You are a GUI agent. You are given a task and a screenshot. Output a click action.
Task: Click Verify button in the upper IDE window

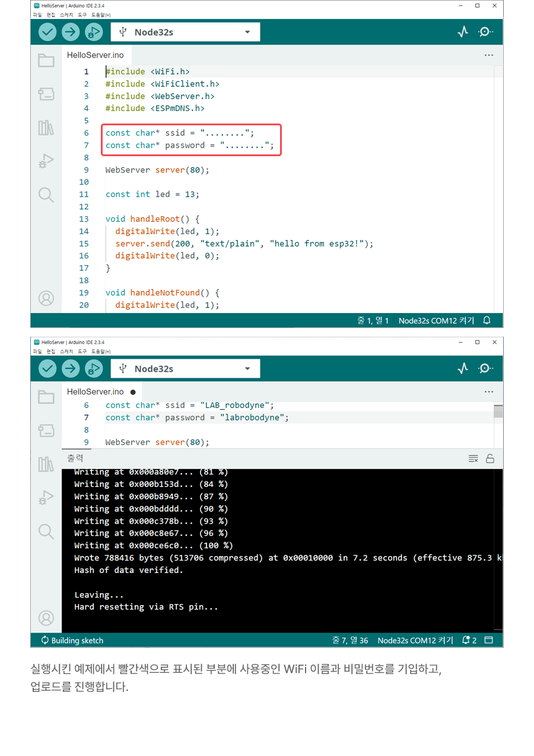pyautogui.click(x=47, y=32)
